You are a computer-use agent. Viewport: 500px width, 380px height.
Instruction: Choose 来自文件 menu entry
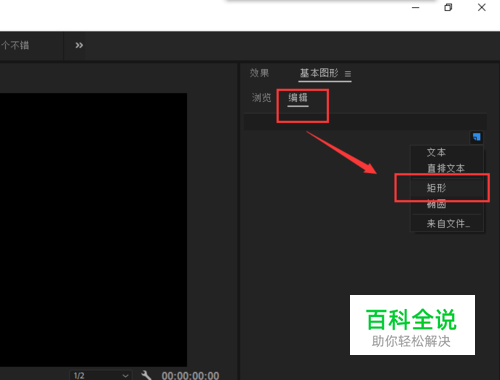447,223
